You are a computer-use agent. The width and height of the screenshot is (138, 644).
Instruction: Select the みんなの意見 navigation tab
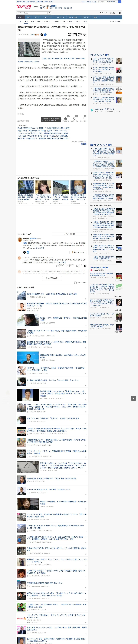73,17
